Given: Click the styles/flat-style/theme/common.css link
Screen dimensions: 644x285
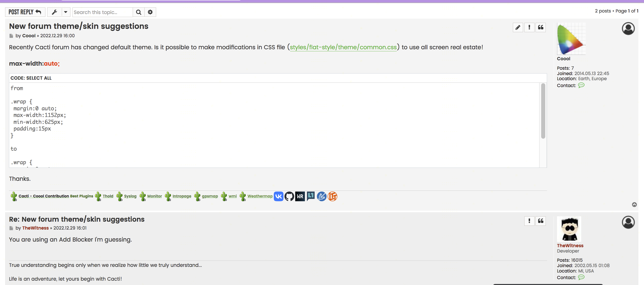Looking at the screenshot, I should pos(343,47).
